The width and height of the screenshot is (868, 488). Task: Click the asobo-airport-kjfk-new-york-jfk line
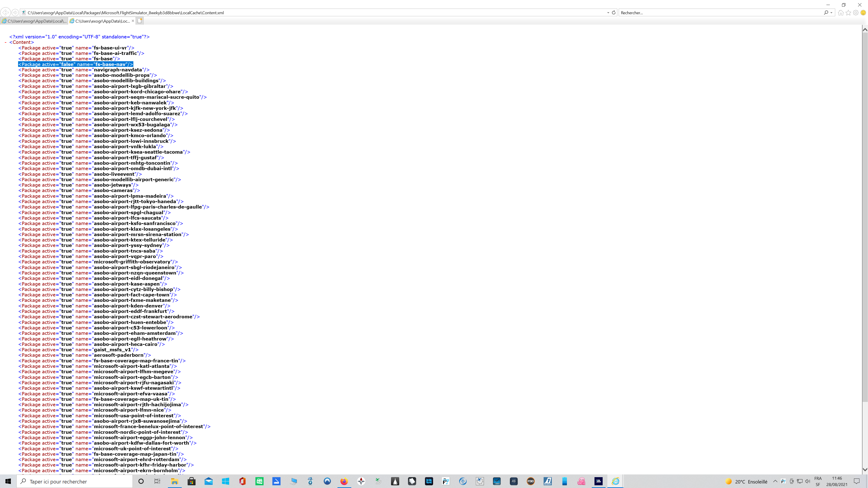(101, 108)
